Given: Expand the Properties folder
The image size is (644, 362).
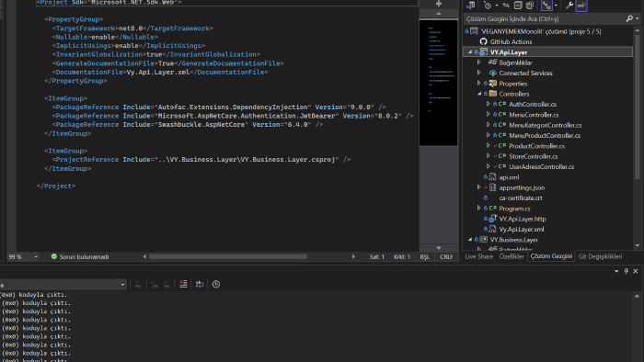Looking at the screenshot, I should (479, 84).
